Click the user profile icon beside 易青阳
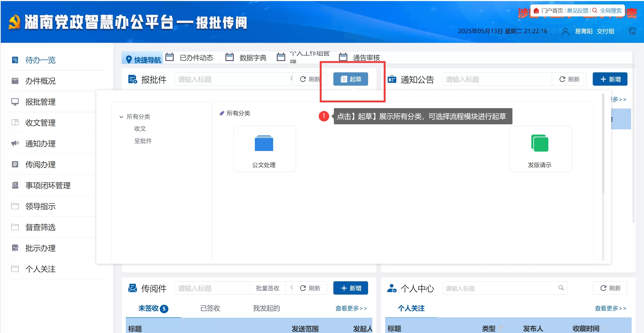The image size is (644, 333). [x=565, y=32]
